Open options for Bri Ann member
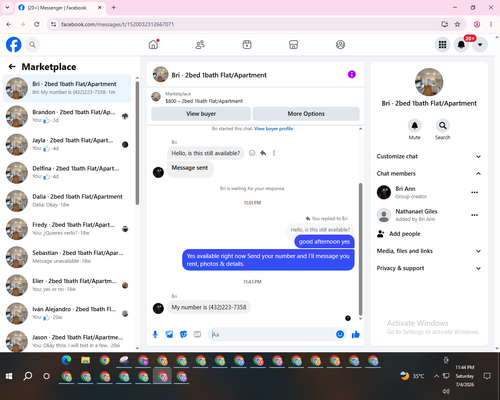Image resolution: width=500 pixels, height=400 pixels. tap(475, 192)
